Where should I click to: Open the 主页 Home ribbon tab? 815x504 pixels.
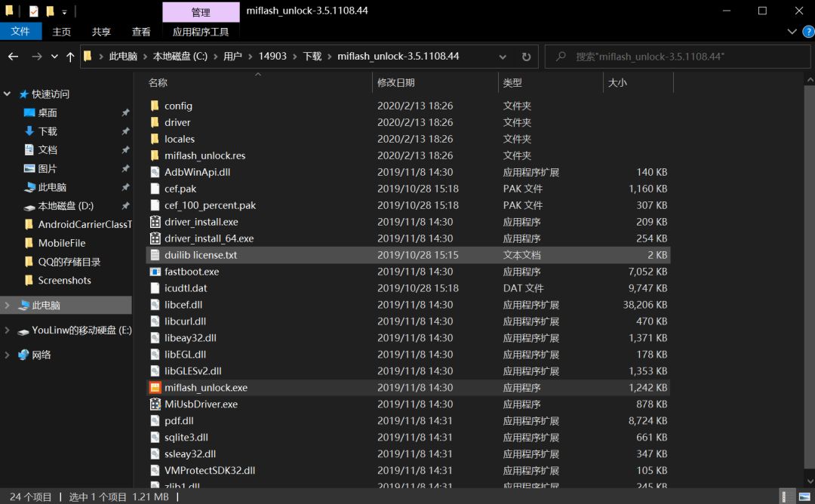61,32
